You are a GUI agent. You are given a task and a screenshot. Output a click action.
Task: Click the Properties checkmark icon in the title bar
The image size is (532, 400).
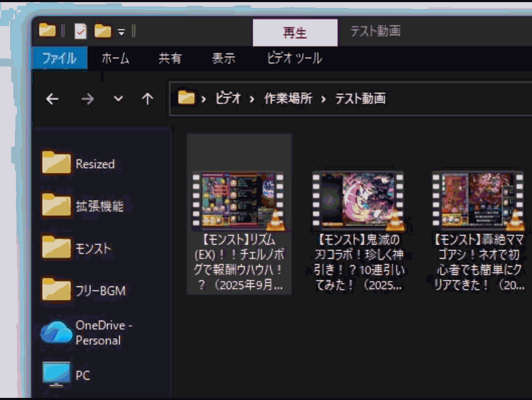(x=80, y=31)
